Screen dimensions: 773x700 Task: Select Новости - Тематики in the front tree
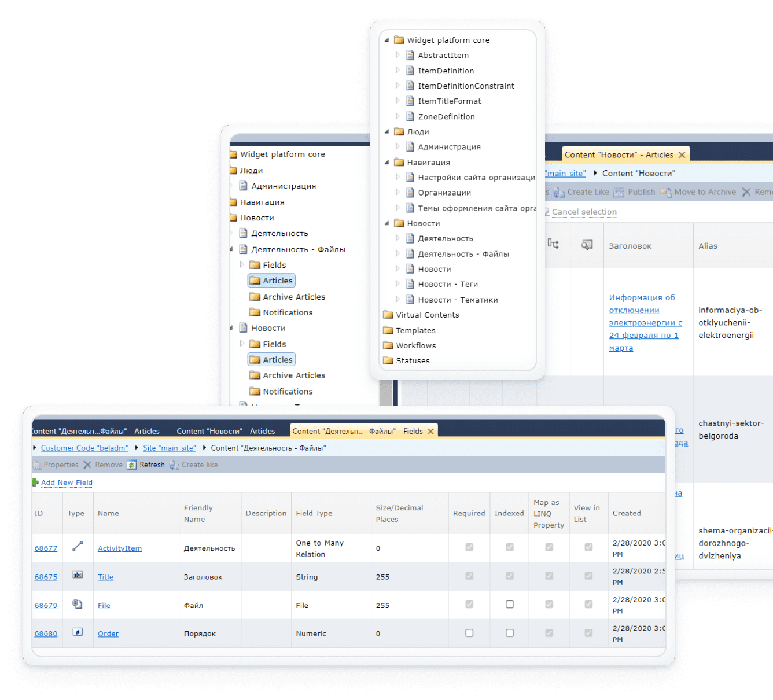(x=458, y=300)
